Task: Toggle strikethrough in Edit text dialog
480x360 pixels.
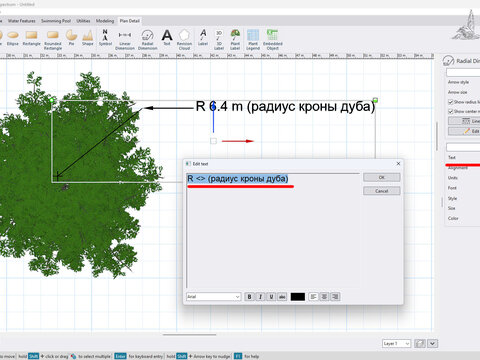Action: coord(282,297)
